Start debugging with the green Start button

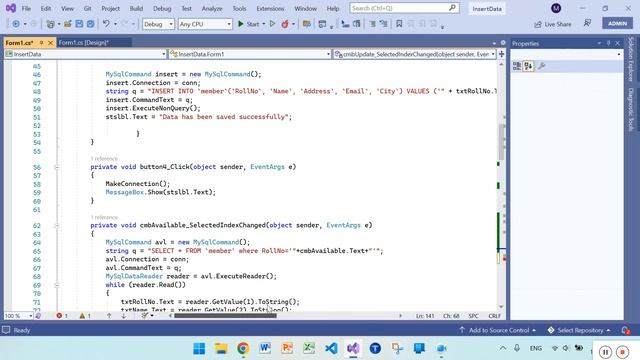(249, 24)
